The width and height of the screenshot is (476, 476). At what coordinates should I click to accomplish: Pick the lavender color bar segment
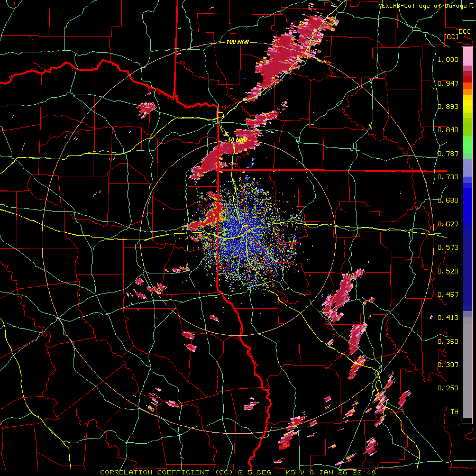click(467, 168)
